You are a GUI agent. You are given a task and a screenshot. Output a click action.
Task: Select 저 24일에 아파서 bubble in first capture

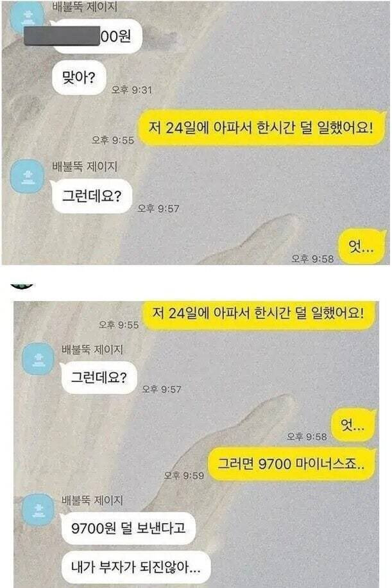click(x=261, y=128)
